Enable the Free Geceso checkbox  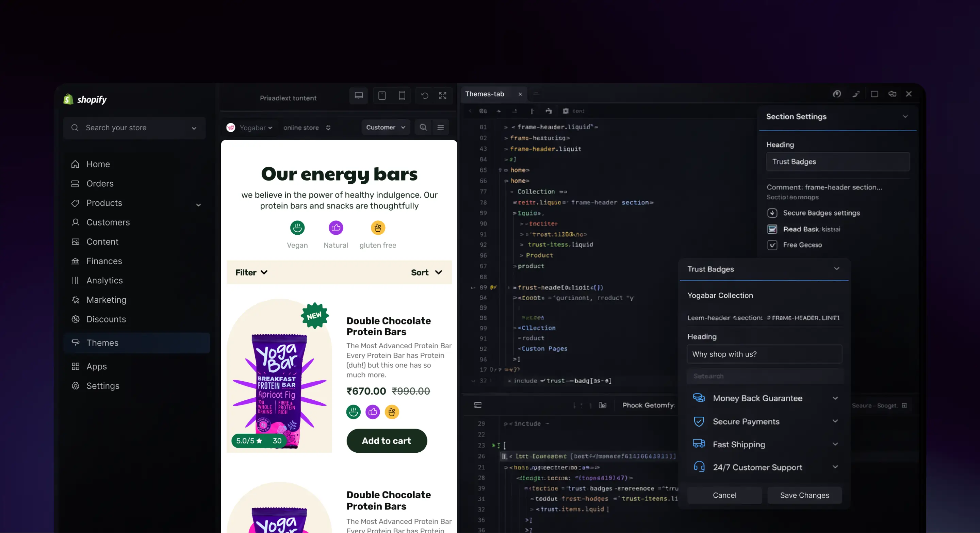pyautogui.click(x=773, y=245)
